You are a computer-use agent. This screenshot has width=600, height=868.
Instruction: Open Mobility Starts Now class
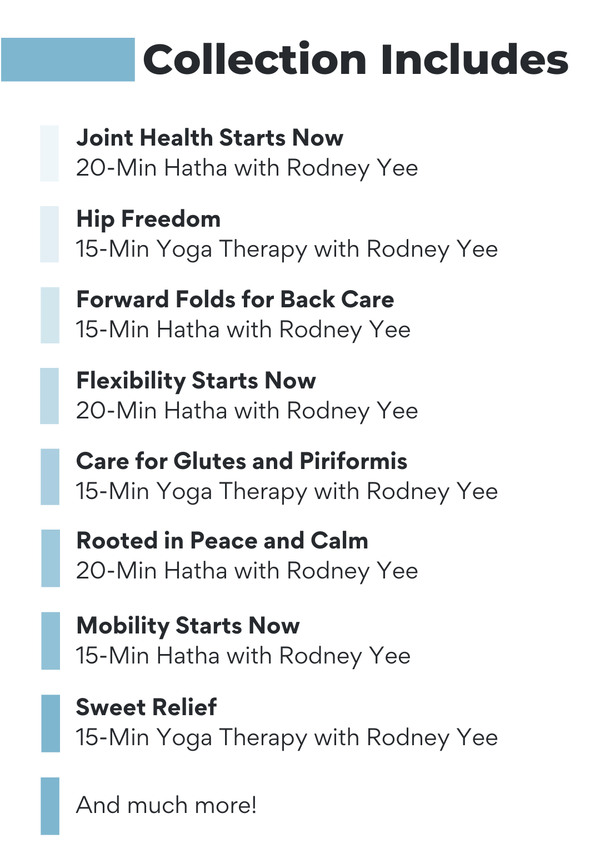188,626
